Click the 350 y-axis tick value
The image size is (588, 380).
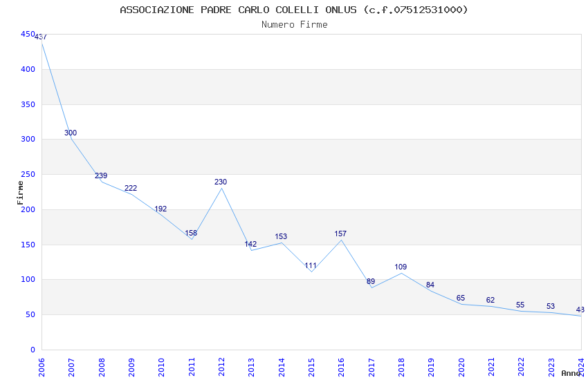(28, 104)
